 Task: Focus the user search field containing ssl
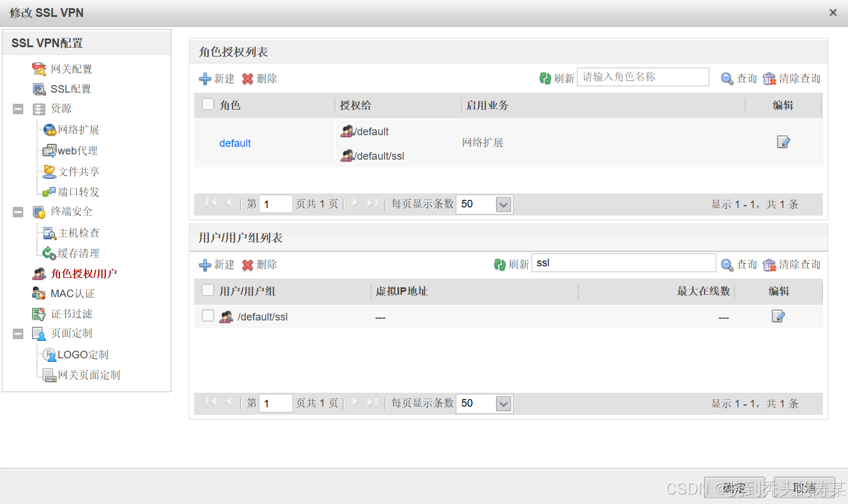[x=624, y=263]
